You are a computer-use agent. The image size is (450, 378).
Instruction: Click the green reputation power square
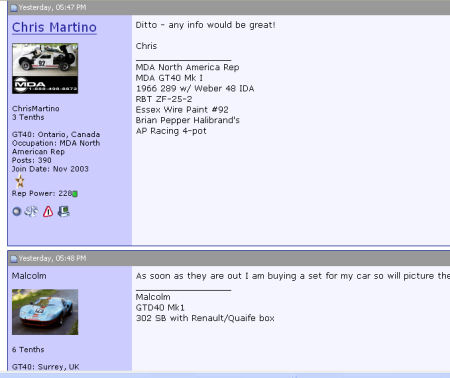coord(75,194)
